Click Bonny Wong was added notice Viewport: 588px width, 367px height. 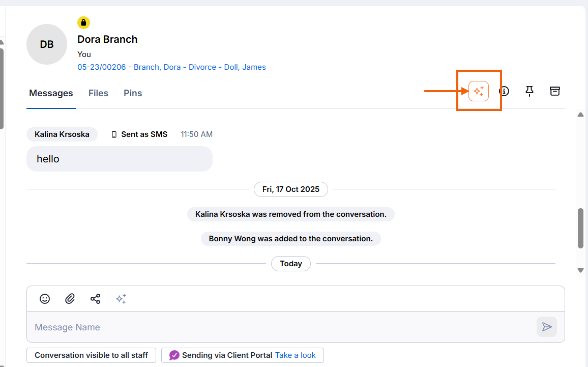click(x=290, y=239)
